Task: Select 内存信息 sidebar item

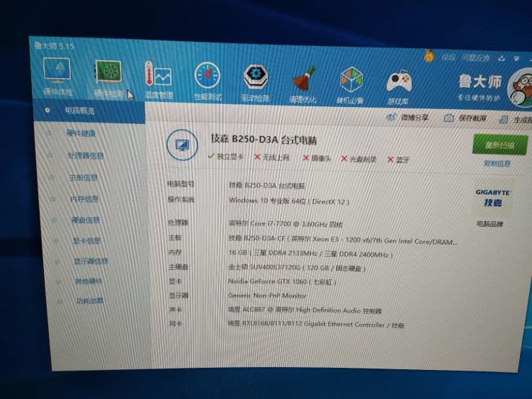Action: tap(84, 199)
